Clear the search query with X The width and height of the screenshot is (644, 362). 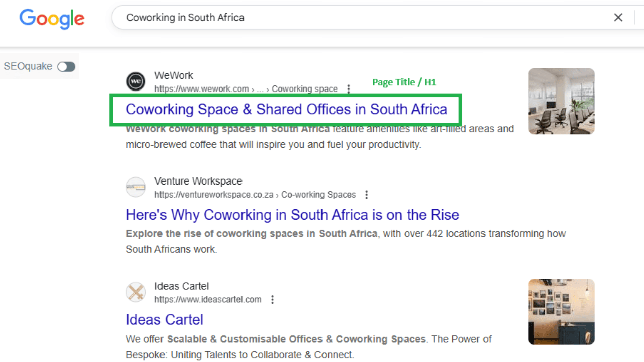618,18
